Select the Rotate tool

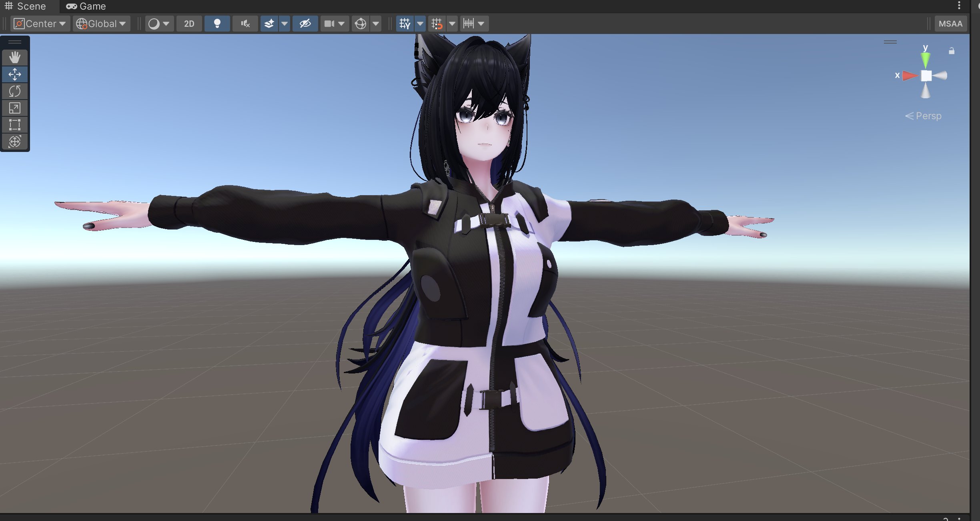coord(15,91)
